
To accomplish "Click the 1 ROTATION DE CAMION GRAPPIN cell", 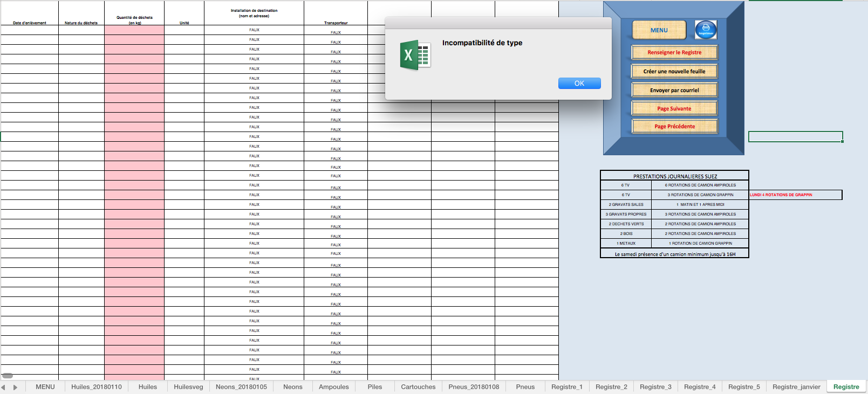I will tap(700, 243).
